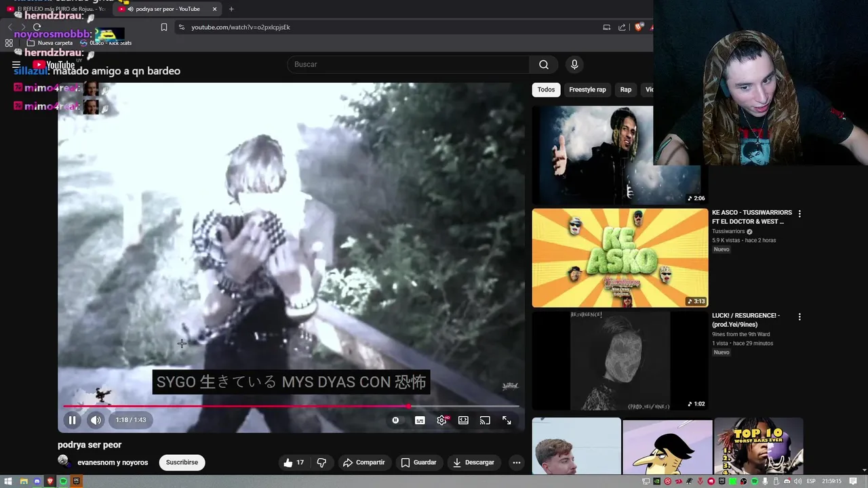Select the Freestyle rap filter chip

click(x=587, y=89)
